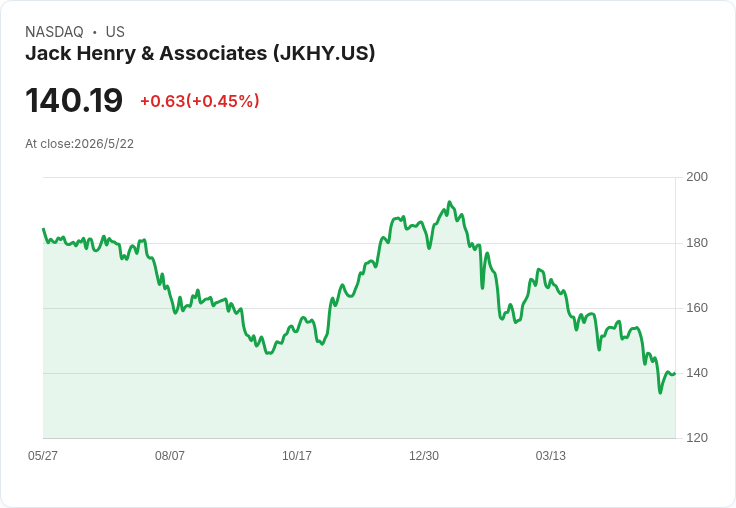This screenshot has height=508, width=736.
Task: Click the At close date text
Action: pyautogui.click(x=79, y=144)
